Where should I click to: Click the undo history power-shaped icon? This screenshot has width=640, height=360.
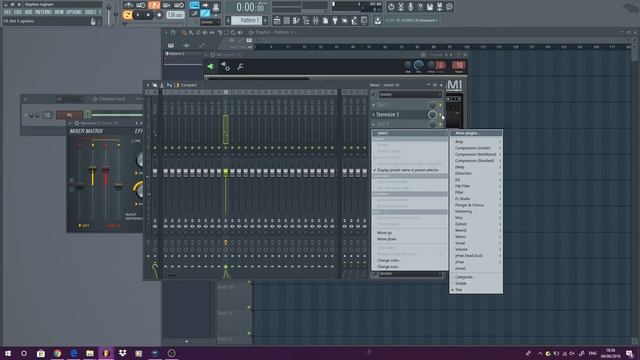tap(391, 7)
